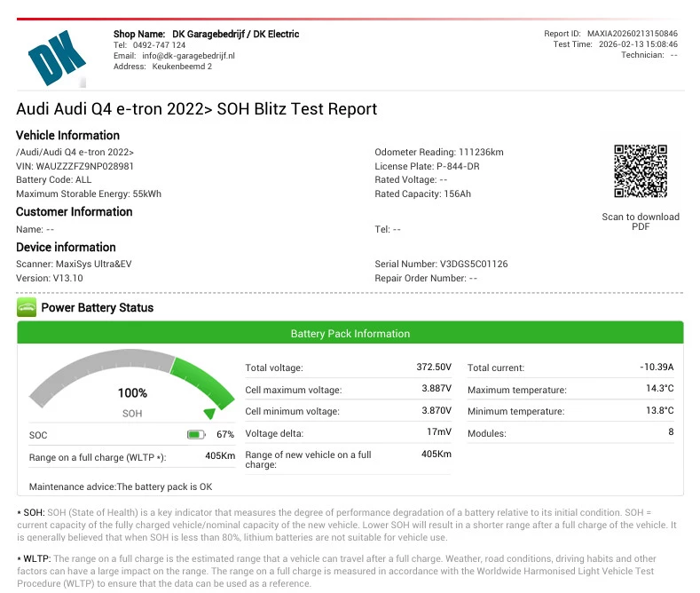The height and width of the screenshot is (593, 700).
Task: Click the Modules count value
Action: click(670, 433)
